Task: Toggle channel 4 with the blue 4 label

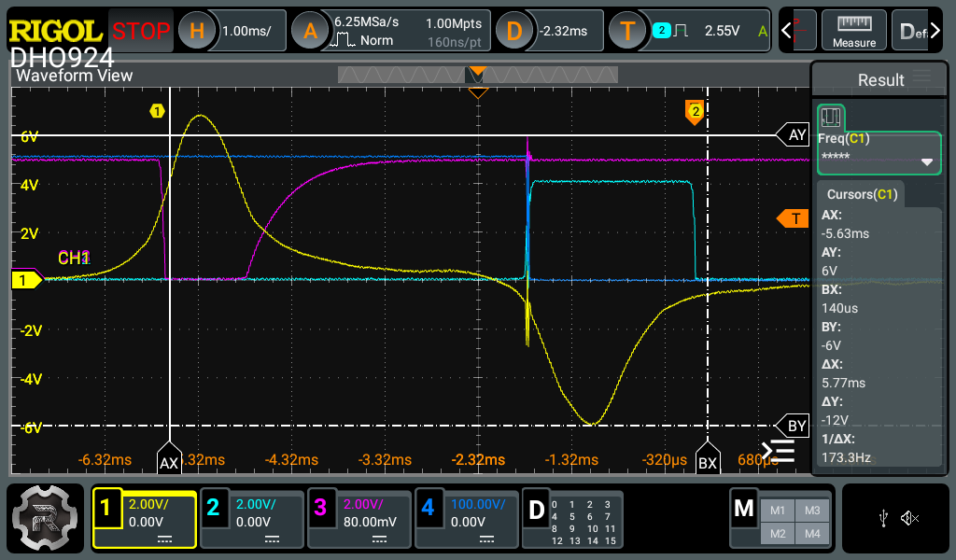Action: [428, 507]
